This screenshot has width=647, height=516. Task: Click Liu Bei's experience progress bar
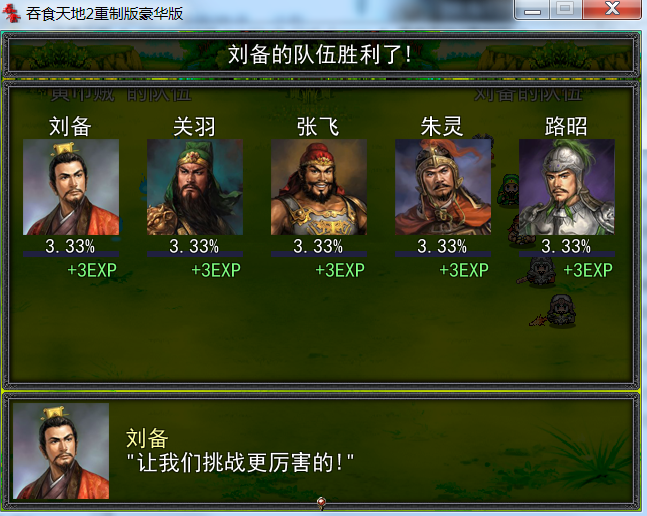(x=71, y=254)
